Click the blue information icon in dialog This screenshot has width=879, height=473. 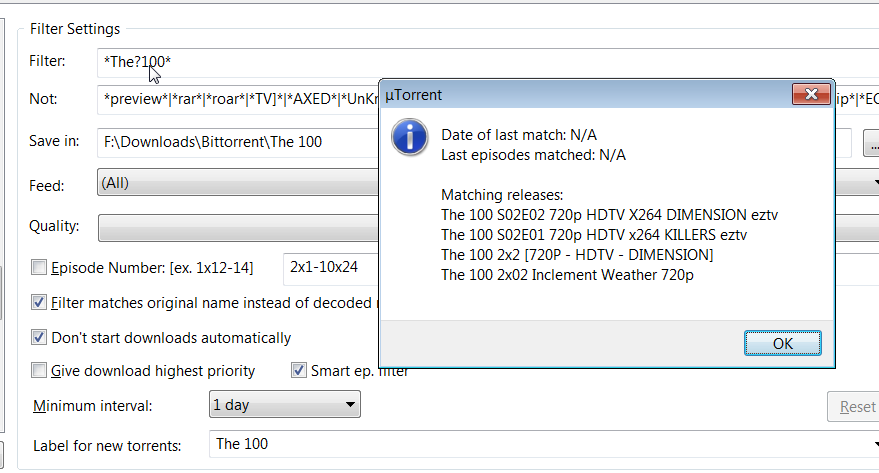coord(410,137)
